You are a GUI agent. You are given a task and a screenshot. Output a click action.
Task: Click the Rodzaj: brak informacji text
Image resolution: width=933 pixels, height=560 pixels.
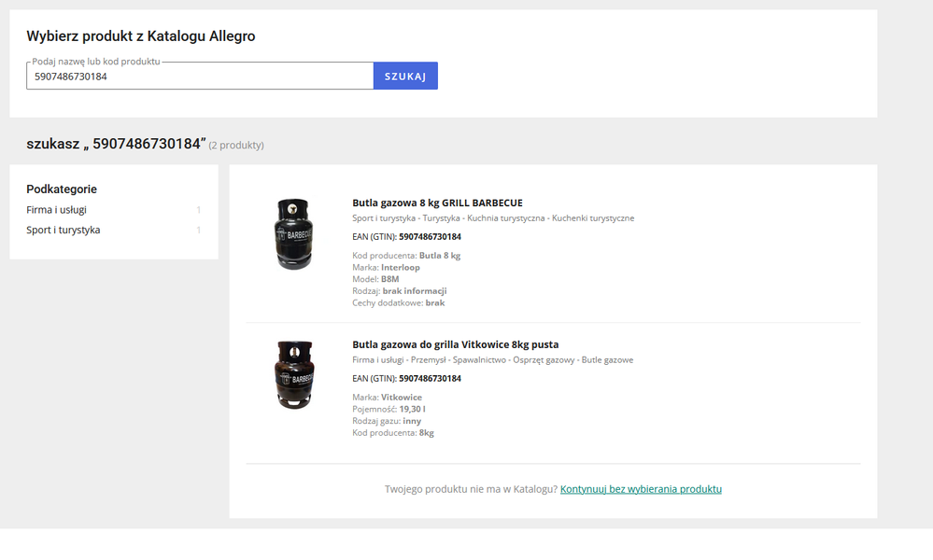point(400,291)
